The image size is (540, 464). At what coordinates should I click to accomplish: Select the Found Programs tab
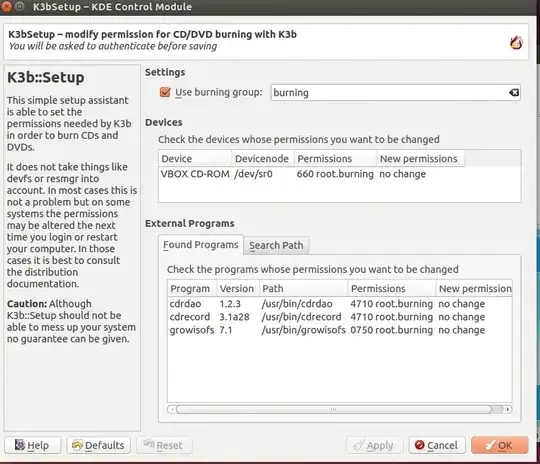pyautogui.click(x=201, y=245)
